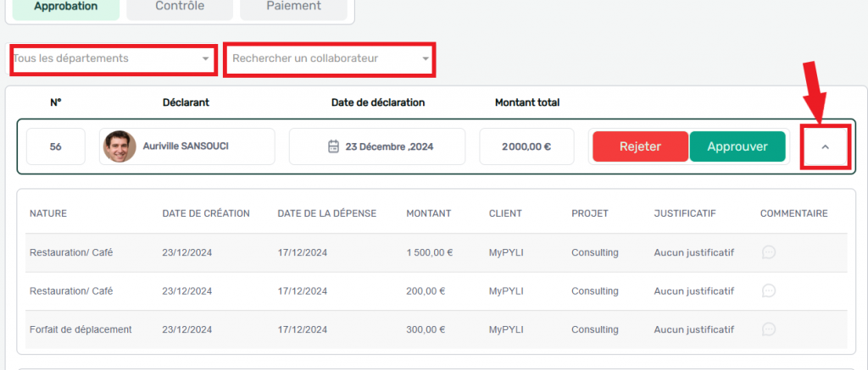Select the first Restauration/ Café expense row
The image size is (868, 370).
[437, 252]
